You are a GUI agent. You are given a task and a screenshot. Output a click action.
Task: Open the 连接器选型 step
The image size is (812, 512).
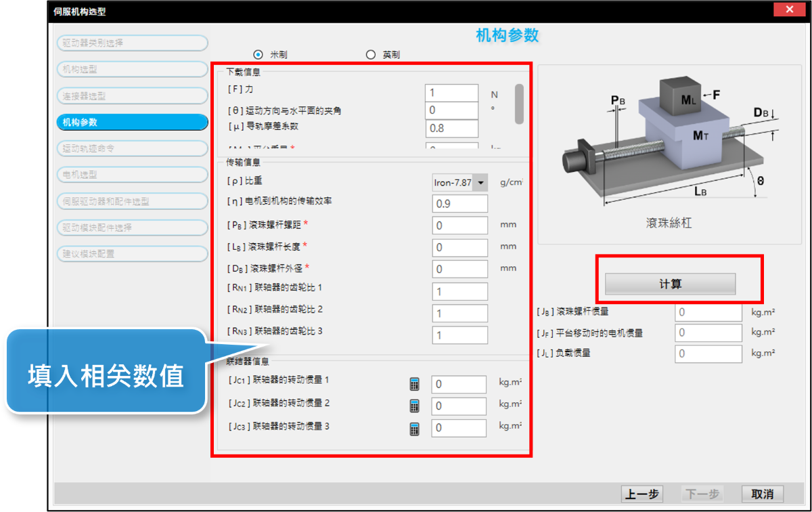(131, 96)
